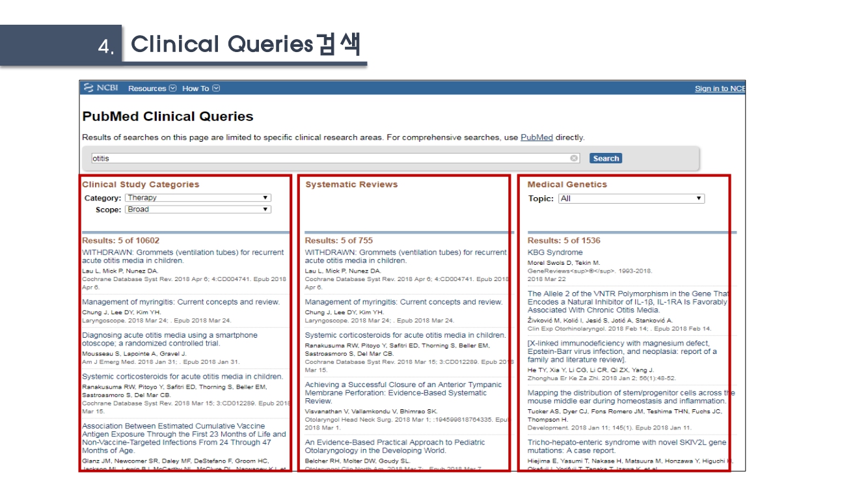
Task: Open Mapping the distribution of stem/progenitor cells
Action: pyautogui.click(x=631, y=397)
